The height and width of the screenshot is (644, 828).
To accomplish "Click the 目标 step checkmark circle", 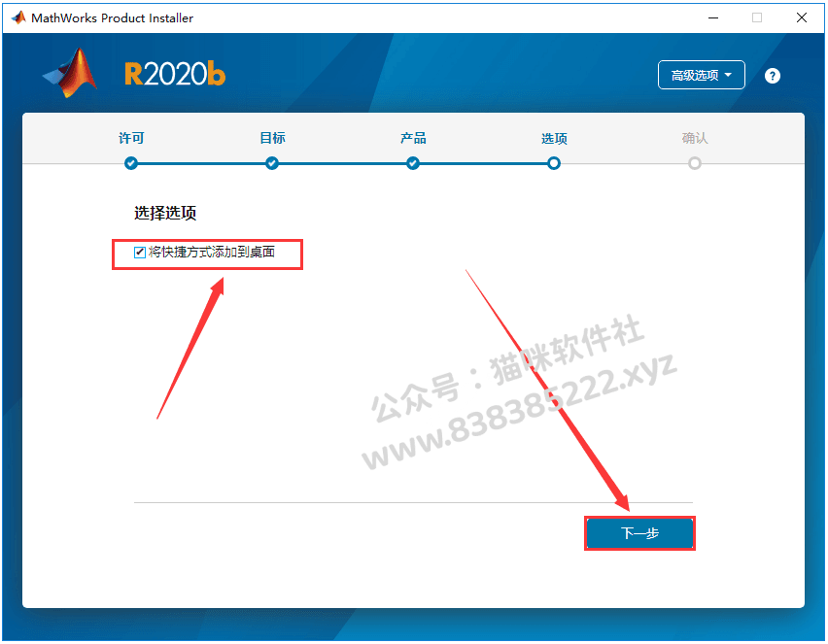I will point(272,163).
